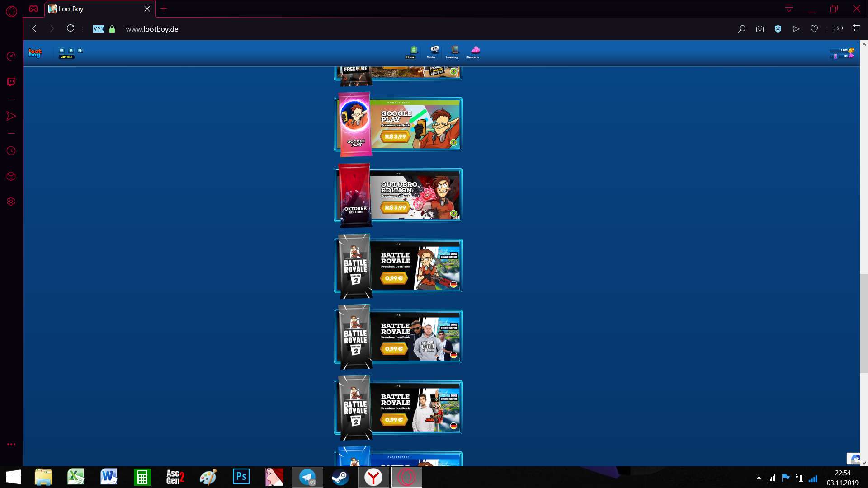Open Settings gear in sidebar
This screenshot has width=868, height=488.
pyautogui.click(x=11, y=202)
